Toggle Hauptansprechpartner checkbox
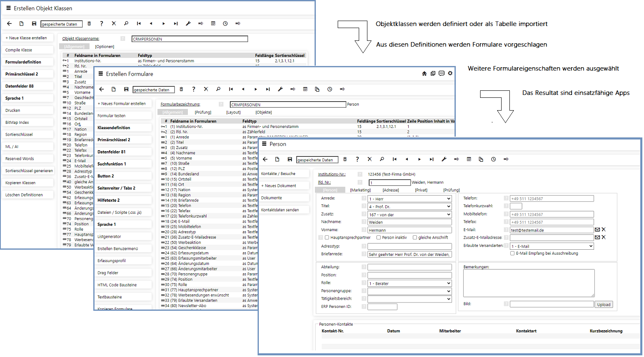This screenshot has width=644, height=357. pyautogui.click(x=327, y=238)
